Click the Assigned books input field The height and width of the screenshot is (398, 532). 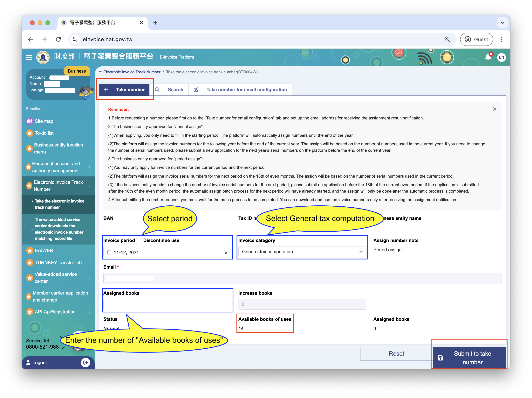[x=167, y=304]
